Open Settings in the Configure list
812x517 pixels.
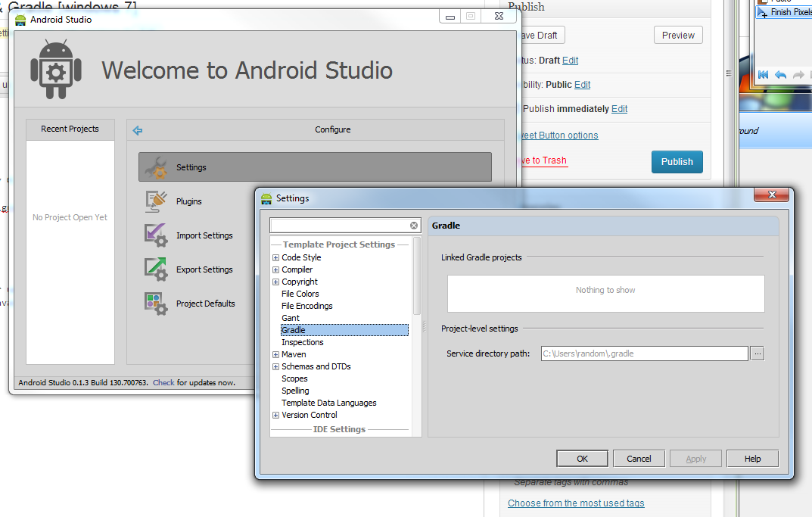click(x=315, y=167)
